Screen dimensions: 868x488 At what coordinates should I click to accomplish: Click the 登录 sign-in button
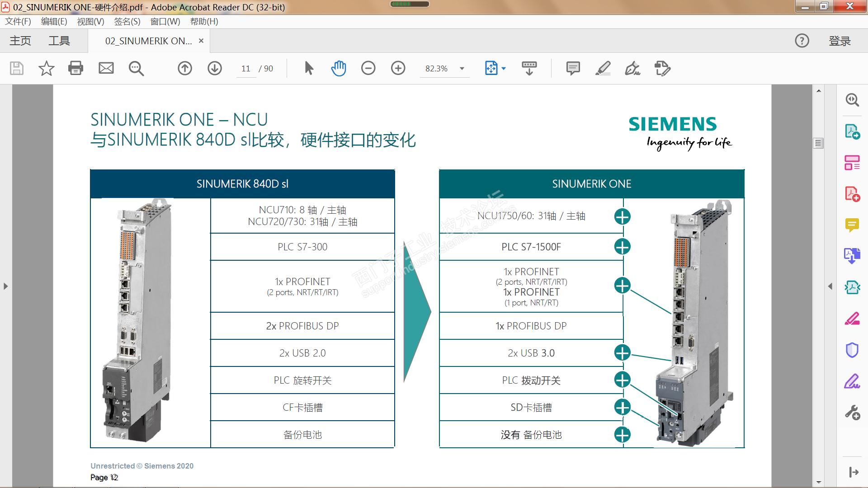(840, 41)
